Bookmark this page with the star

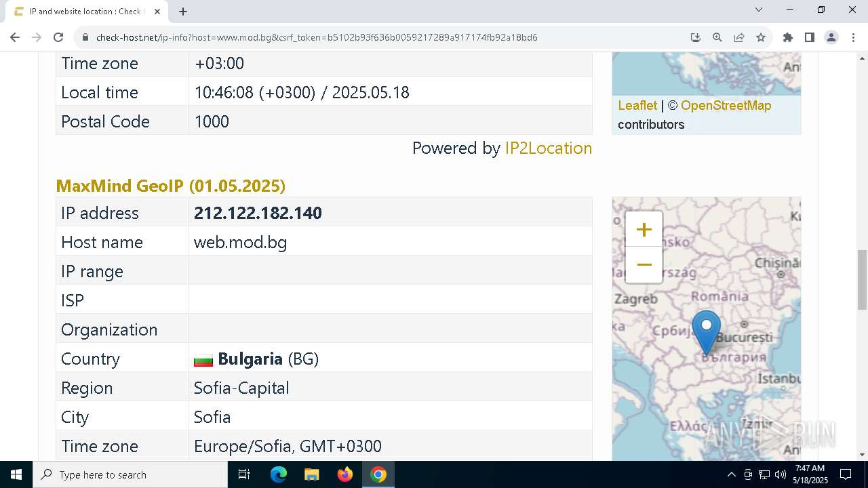coord(761,37)
